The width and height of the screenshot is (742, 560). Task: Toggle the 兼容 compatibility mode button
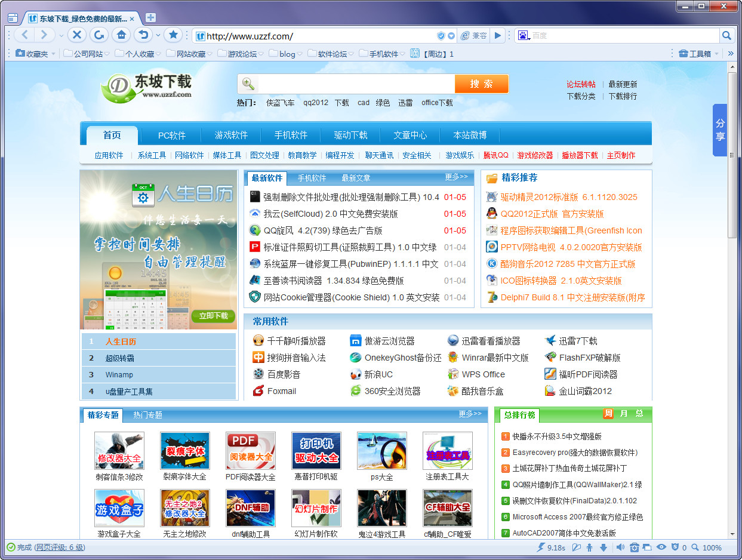coord(474,36)
